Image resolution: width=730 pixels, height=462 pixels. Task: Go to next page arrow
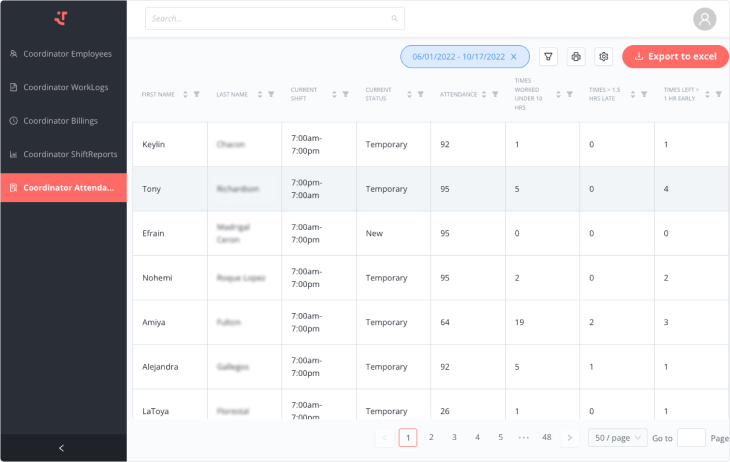(570, 437)
